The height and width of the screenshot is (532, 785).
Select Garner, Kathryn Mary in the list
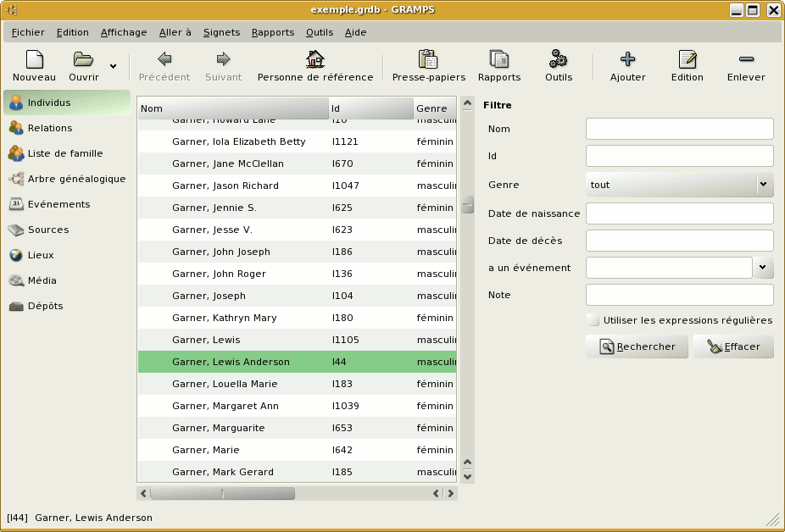224,318
